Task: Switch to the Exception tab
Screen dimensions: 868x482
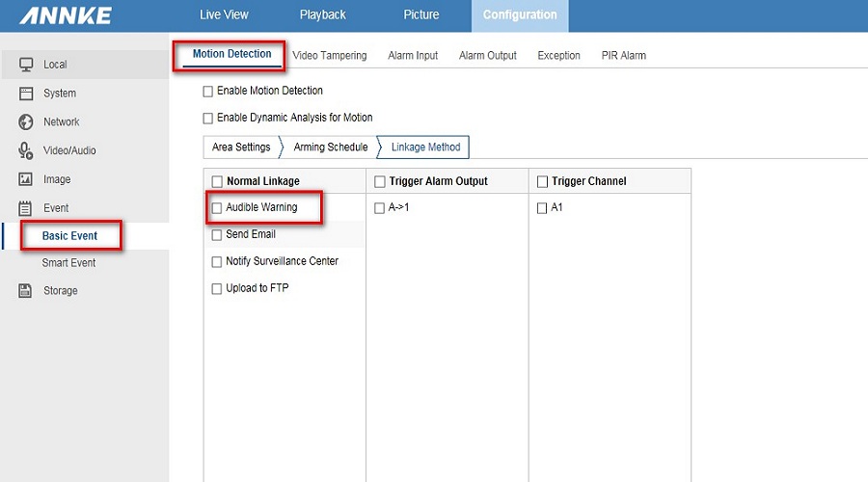Action: [558, 55]
